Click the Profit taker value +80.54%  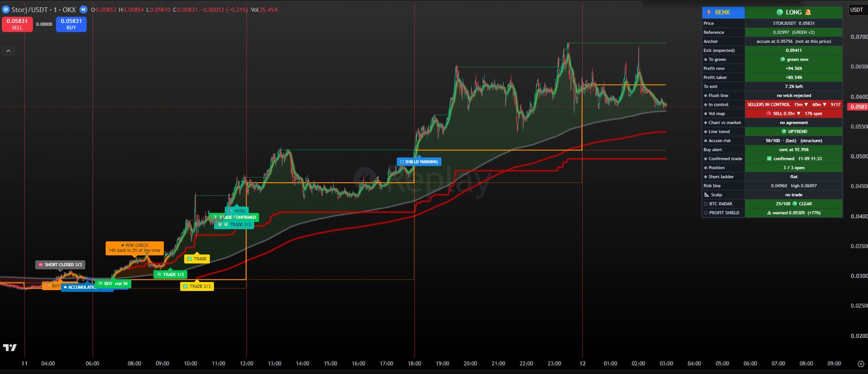794,78
